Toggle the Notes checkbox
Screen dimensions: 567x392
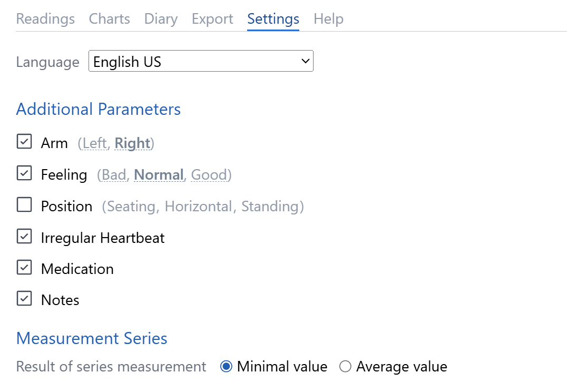pyautogui.click(x=24, y=299)
